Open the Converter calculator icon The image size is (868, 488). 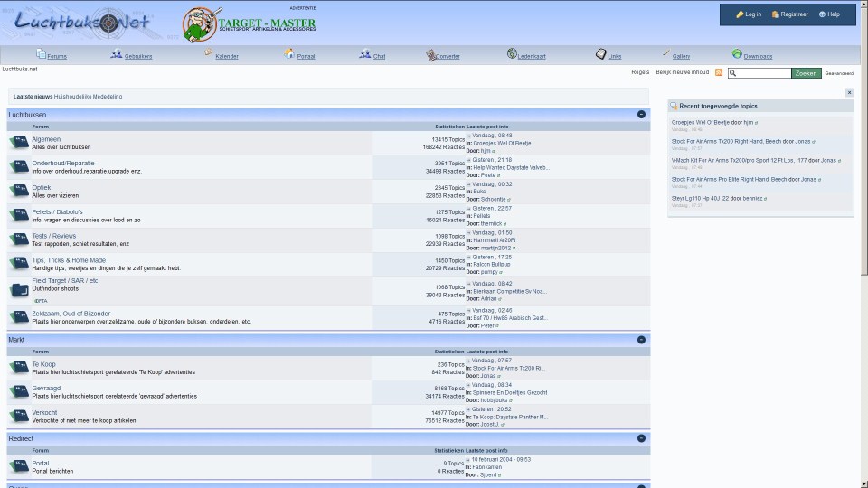coord(431,55)
